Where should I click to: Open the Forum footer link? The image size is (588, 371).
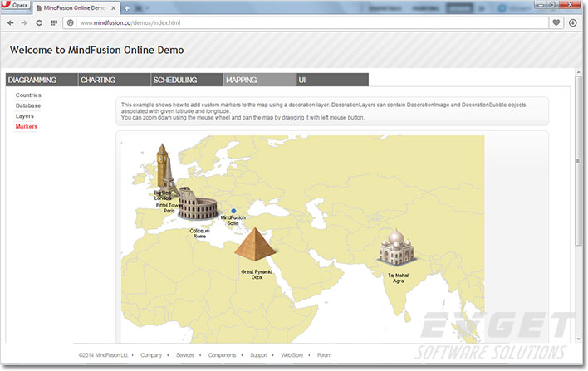click(325, 355)
